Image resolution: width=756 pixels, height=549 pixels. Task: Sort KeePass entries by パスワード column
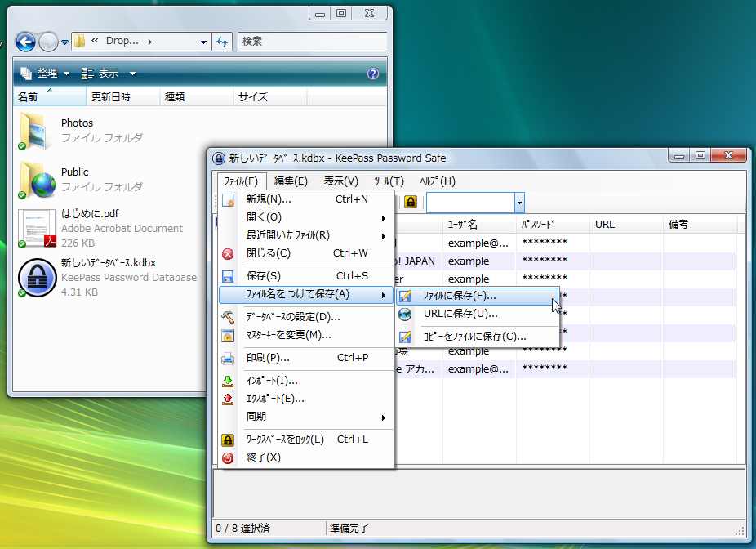point(553,225)
